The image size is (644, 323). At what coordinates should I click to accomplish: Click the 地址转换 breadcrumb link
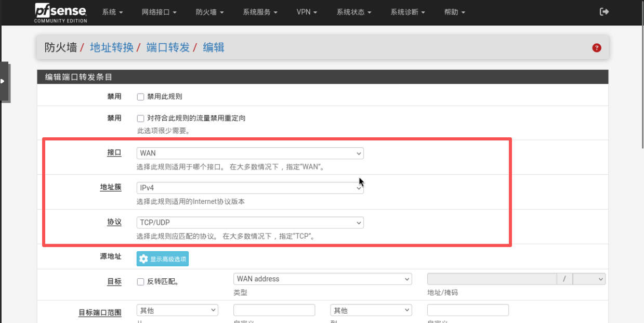pos(111,47)
